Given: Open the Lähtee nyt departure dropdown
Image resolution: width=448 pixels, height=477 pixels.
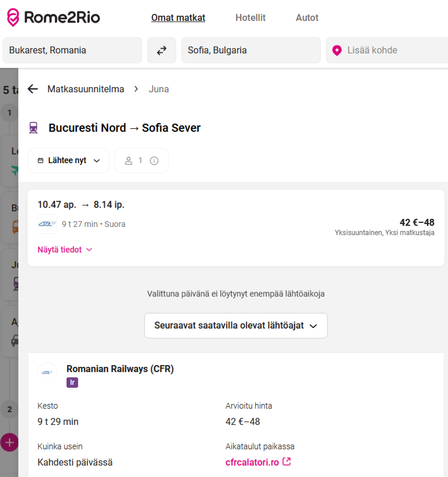Looking at the screenshot, I should point(68,161).
